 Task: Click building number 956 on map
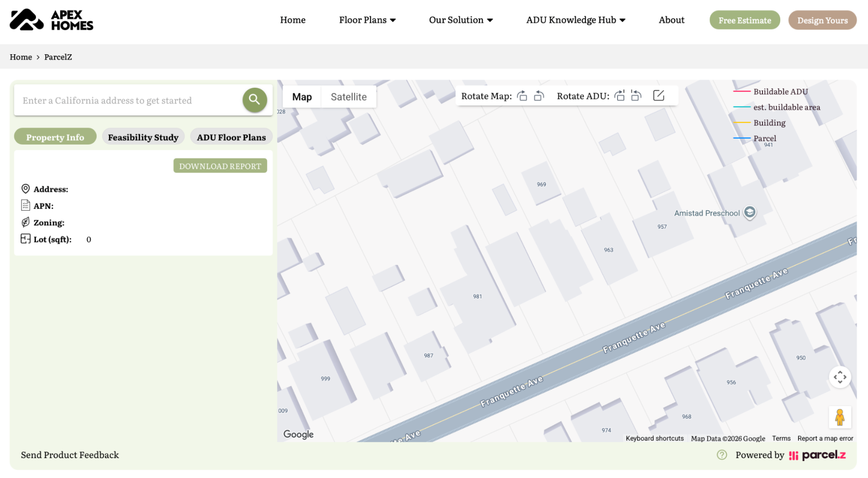(731, 382)
